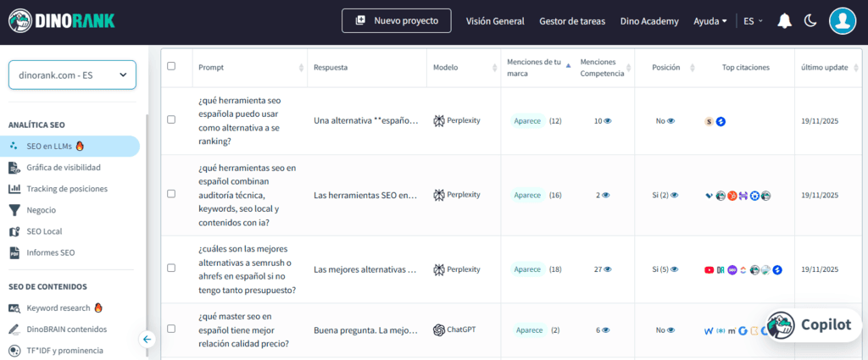Click the Tracking de posiciones chart icon
The image size is (868, 360).
[x=14, y=189]
